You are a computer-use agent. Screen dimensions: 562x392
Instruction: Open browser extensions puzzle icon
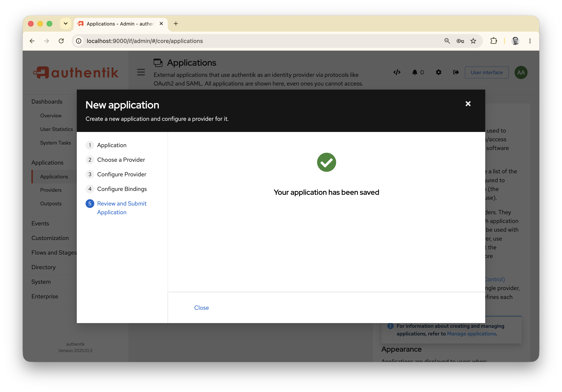point(494,41)
